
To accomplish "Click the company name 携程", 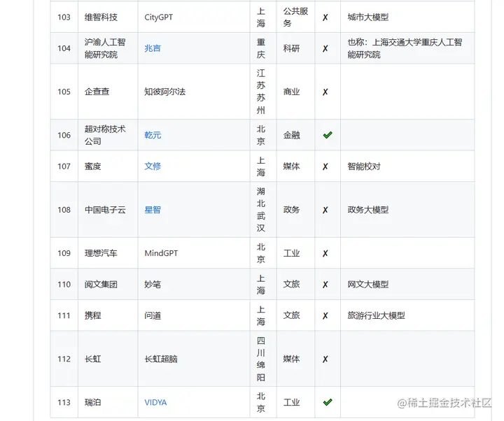I will coord(92,315).
